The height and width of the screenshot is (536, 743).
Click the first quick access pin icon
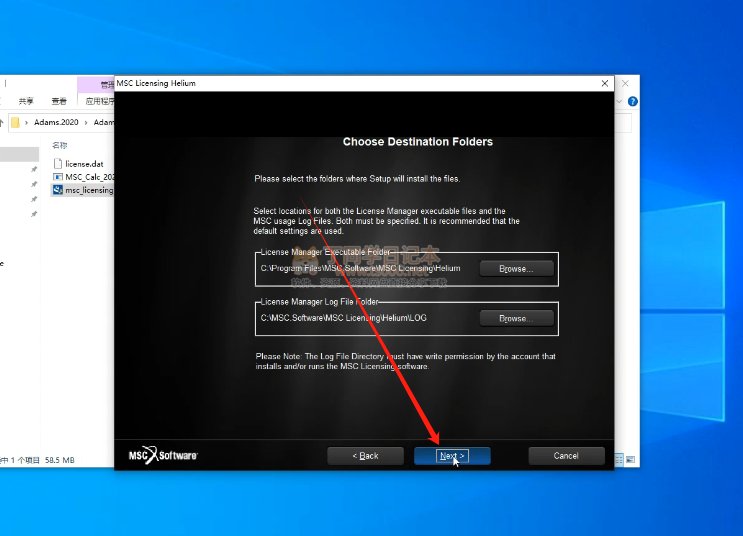click(34, 169)
